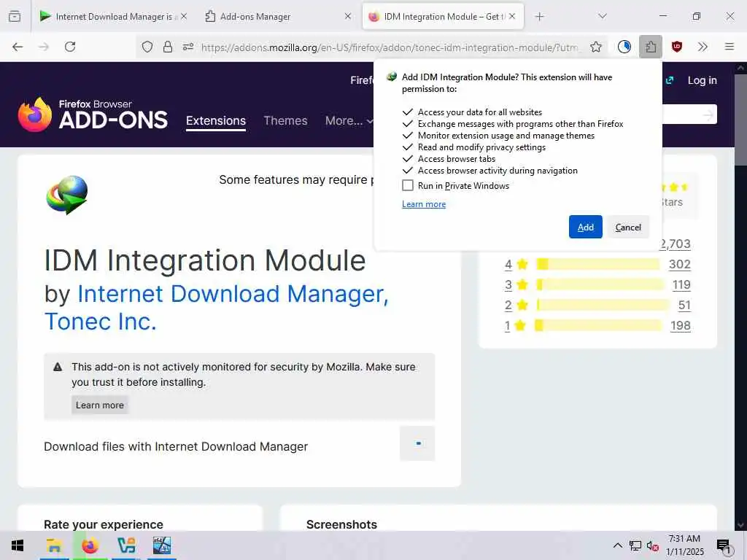Click the 4-star rating bar
The height and width of the screenshot is (560, 747).
tap(598, 264)
